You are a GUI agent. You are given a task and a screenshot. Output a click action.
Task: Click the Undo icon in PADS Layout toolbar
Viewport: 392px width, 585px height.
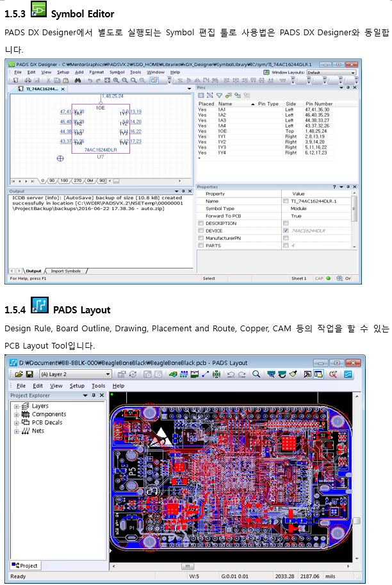click(231, 374)
